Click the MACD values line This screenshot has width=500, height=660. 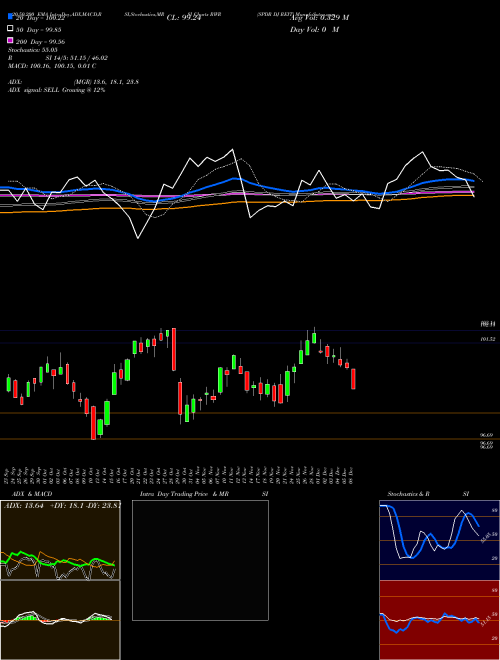click(52, 66)
